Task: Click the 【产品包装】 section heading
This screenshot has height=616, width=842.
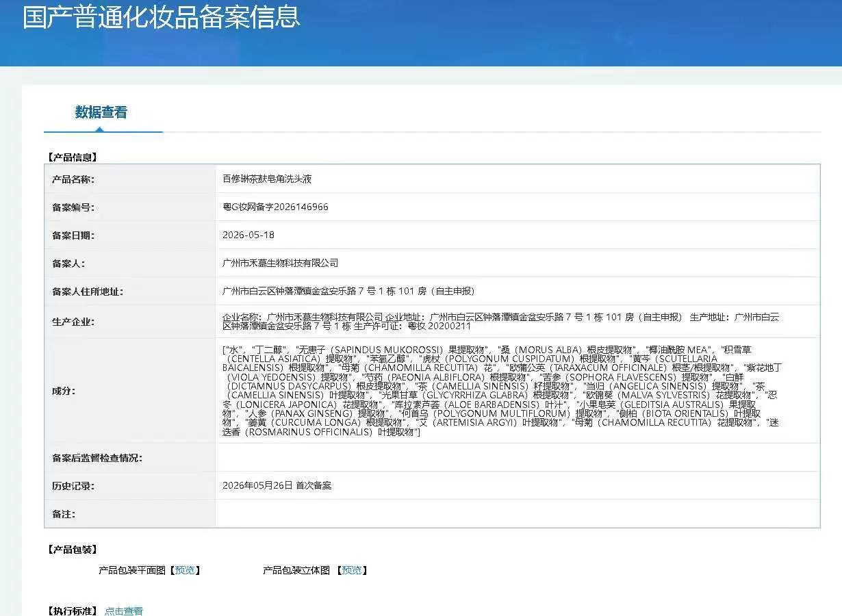Action: point(73,549)
